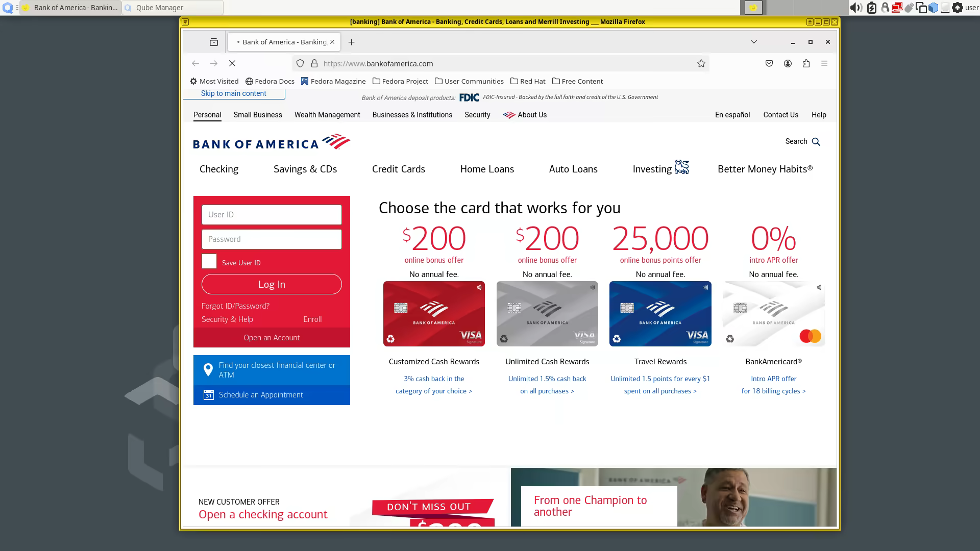Close the Bank of America browser tab
Image resolution: width=980 pixels, height=551 pixels.
pyautogui.click(x=332, y=42)
